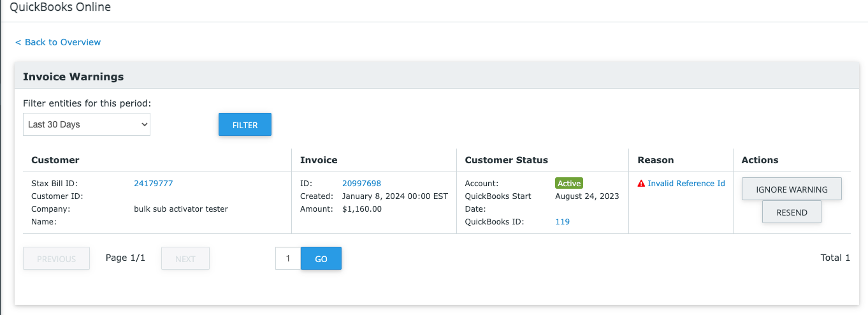868x315 pixels.
Task: Open the period filter dropdown
Action: click(87, 124)
